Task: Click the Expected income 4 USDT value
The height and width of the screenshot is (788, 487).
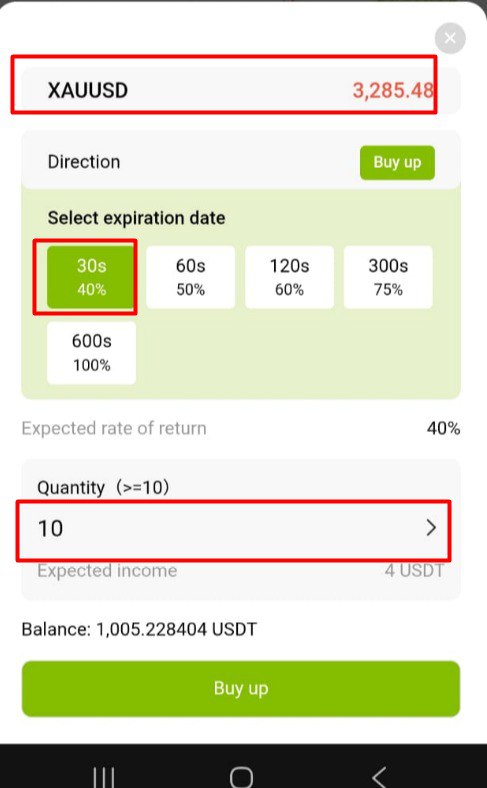Action: coord(415,571)
